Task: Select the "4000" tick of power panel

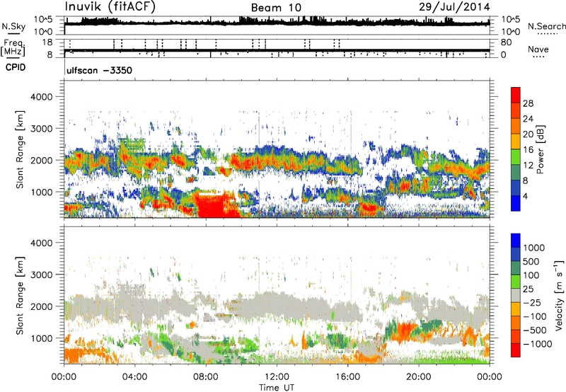Action: (x=41, y=97)
